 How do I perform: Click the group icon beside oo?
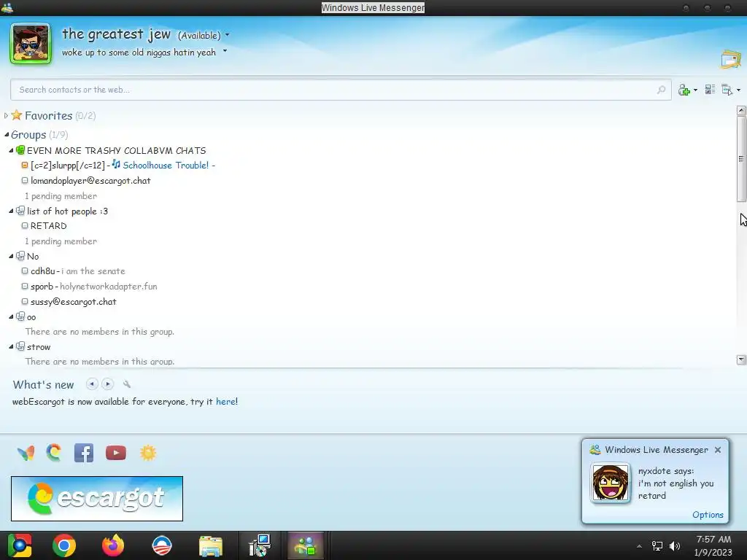tap(20, 316)
